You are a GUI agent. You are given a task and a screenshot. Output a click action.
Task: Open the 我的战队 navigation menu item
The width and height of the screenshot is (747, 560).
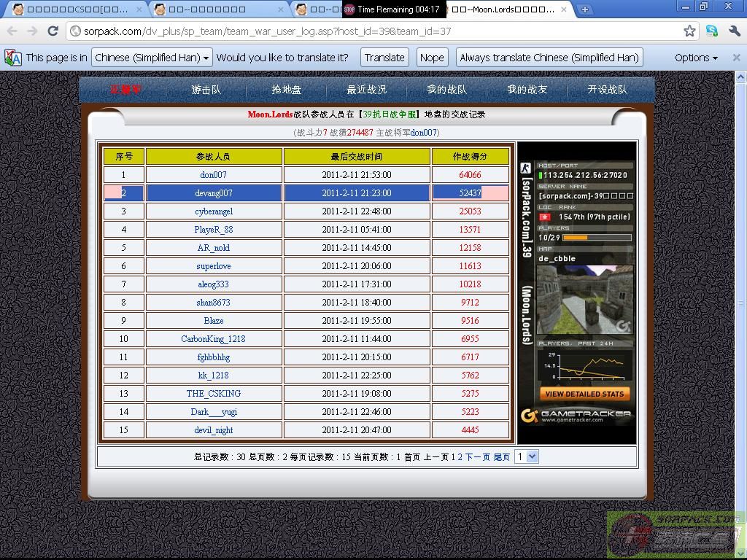tap(446, 90)
